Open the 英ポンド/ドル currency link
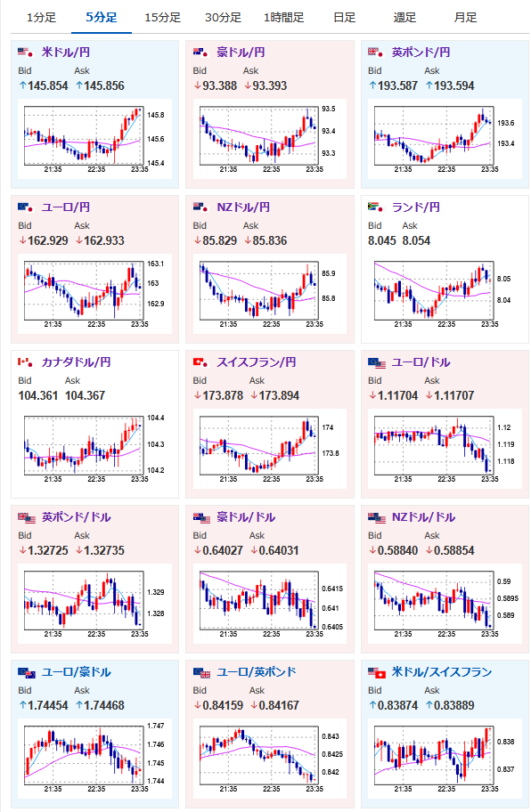Viewport: 531px width, 812px height. click(x=76, y=516)
